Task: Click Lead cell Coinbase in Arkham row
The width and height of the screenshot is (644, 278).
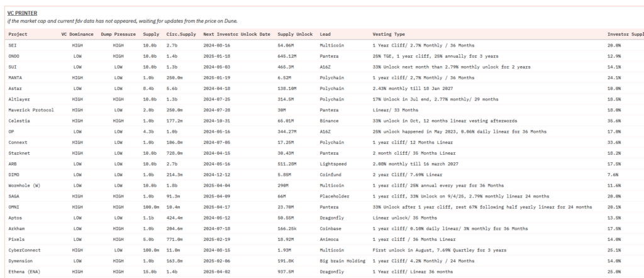Action: coord(331,229)
